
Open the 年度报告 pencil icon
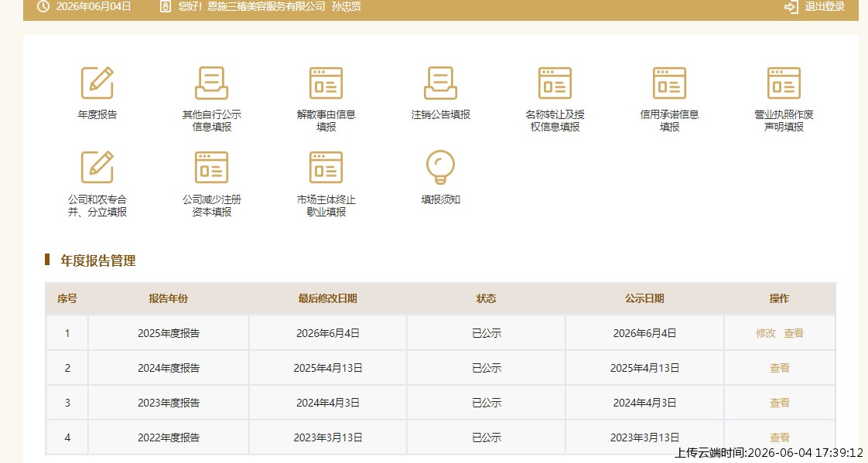[97, 83]
